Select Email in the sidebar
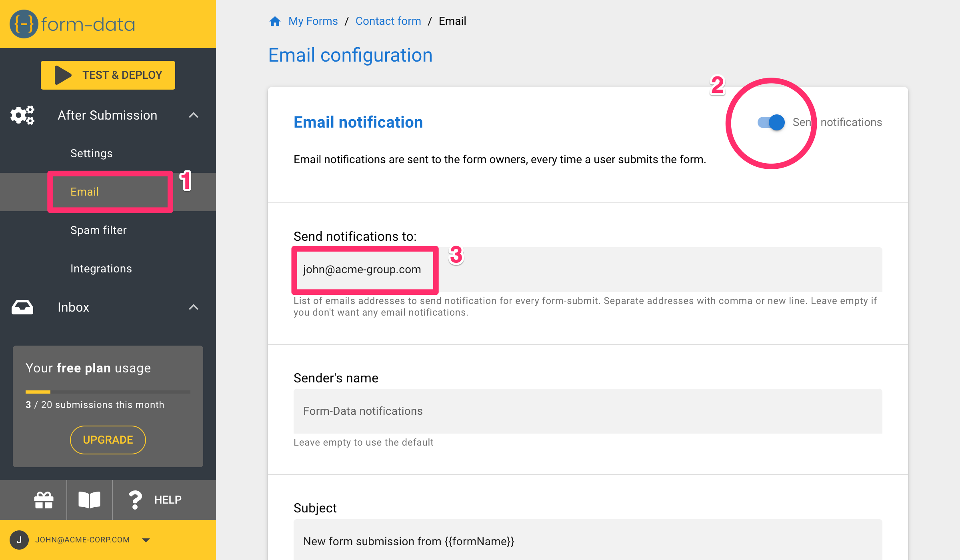 (85, 192)
